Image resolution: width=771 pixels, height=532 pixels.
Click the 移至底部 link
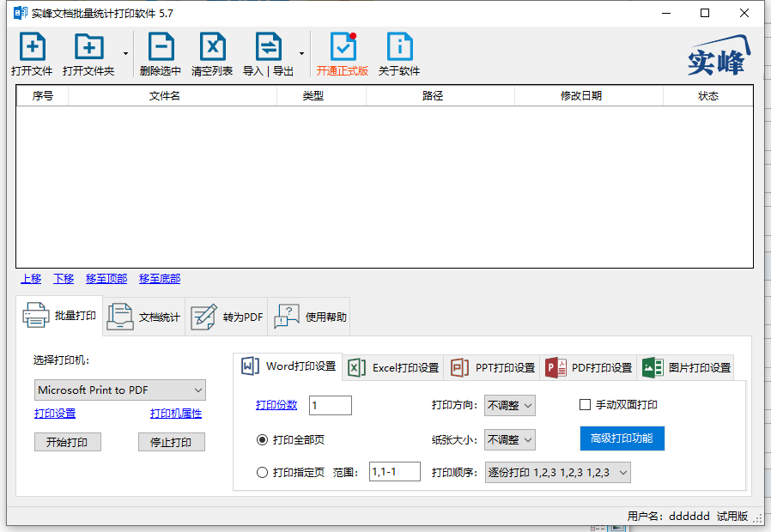[160, 279]
